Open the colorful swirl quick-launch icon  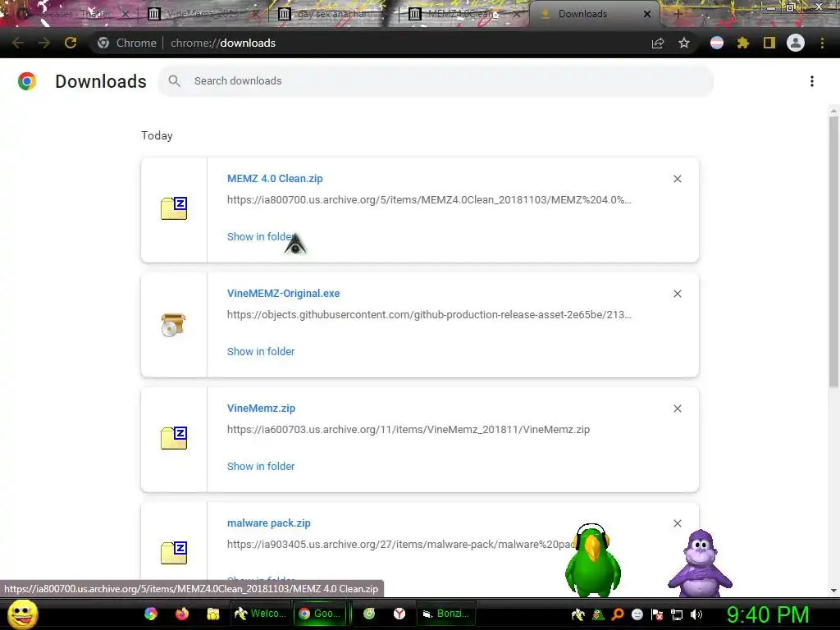(151, 614)
